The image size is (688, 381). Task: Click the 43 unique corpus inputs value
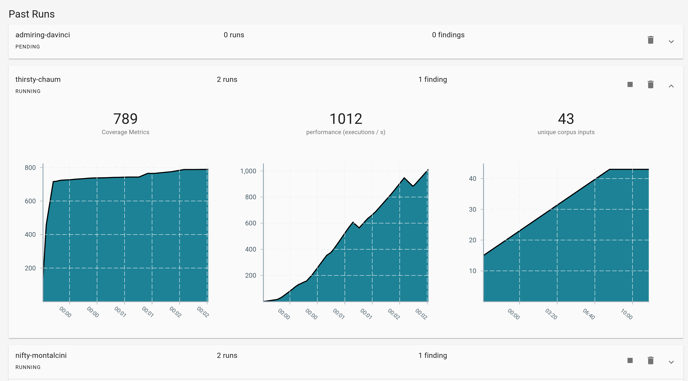(x=566, y=119)
